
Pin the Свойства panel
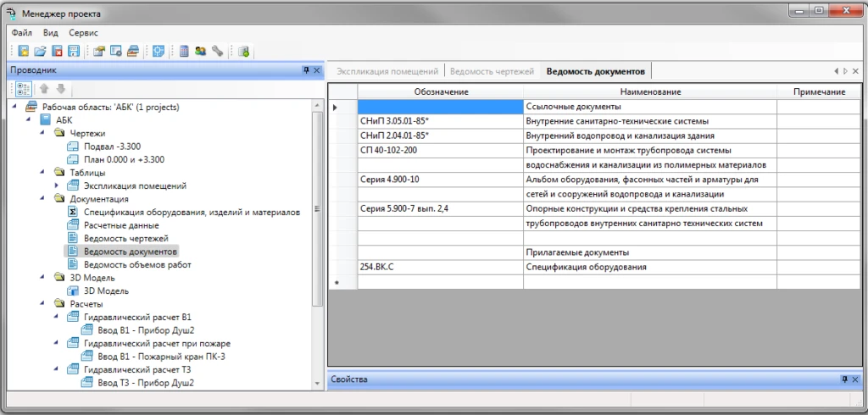(x=844, y=379)
